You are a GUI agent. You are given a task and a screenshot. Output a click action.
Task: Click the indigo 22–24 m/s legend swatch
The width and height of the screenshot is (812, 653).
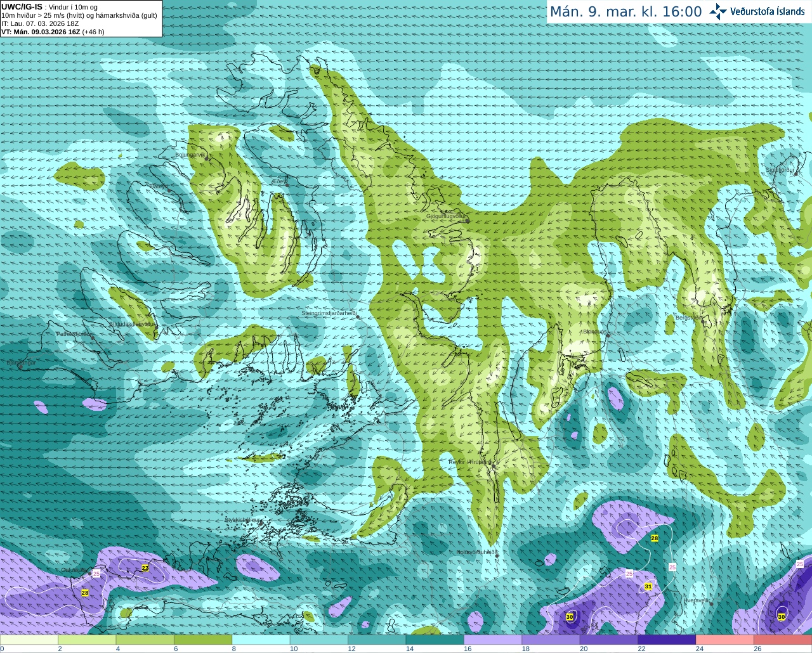(x=667, y=640)
